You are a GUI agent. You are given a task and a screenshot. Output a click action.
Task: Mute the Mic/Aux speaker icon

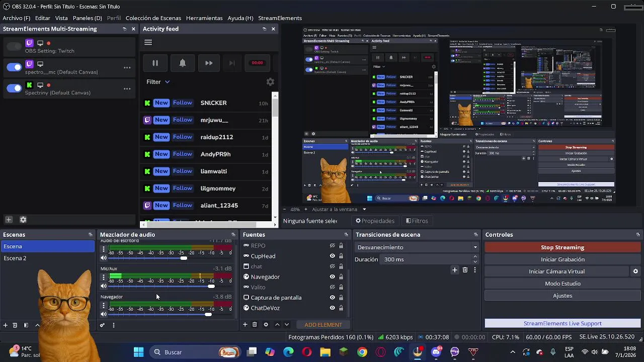[x=104, y=286]
